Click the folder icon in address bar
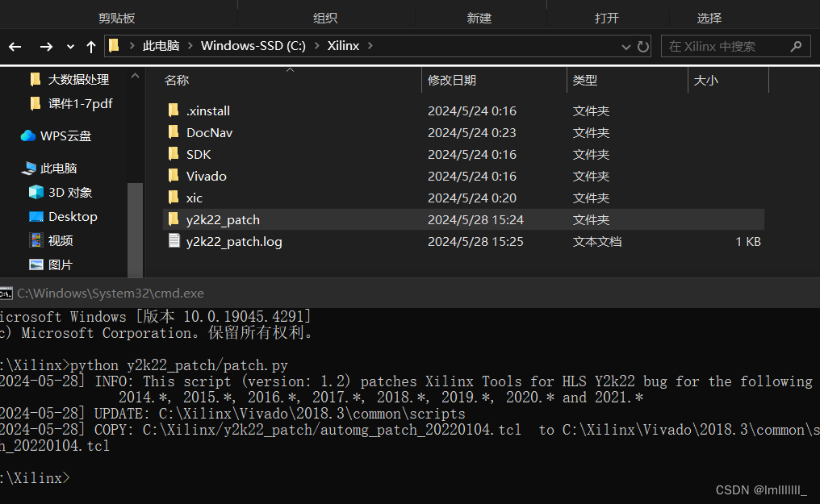The image size is (820, 504). coord(114,46)
